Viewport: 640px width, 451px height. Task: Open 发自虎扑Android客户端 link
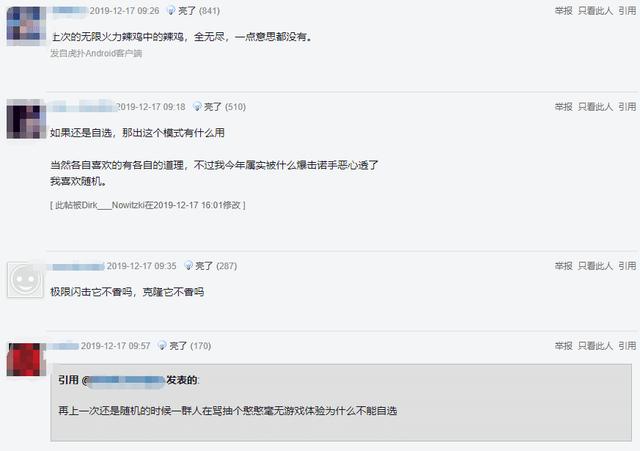pyautogui.click(x=96, y=53)
